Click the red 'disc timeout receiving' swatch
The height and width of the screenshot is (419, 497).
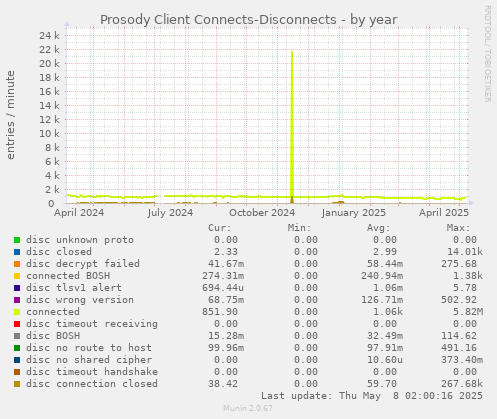point(17,324)
